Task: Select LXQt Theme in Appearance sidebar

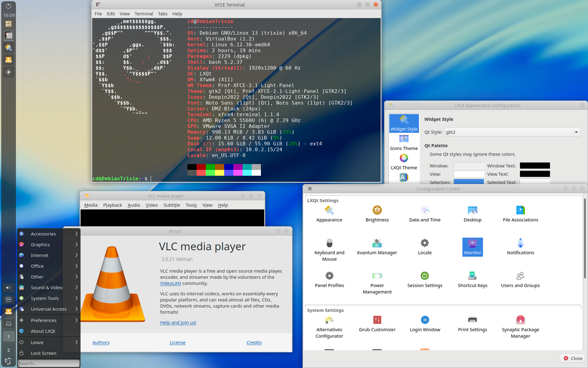Action: point(404,162)
